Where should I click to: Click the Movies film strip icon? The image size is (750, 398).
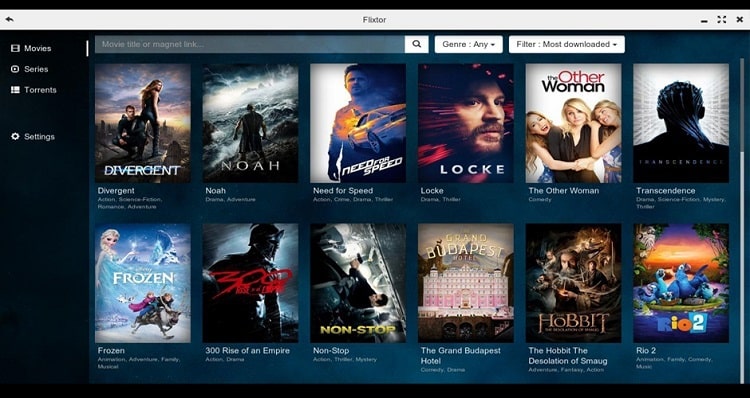15,48
